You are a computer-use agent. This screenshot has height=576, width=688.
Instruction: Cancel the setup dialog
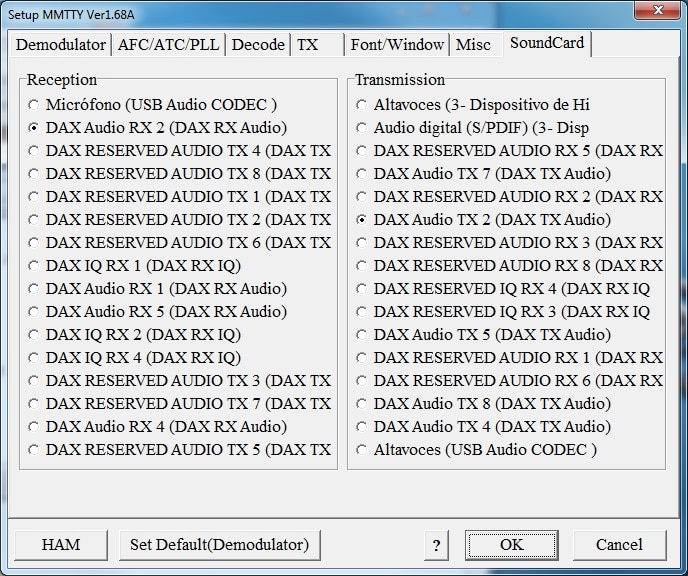click(619, 545)
